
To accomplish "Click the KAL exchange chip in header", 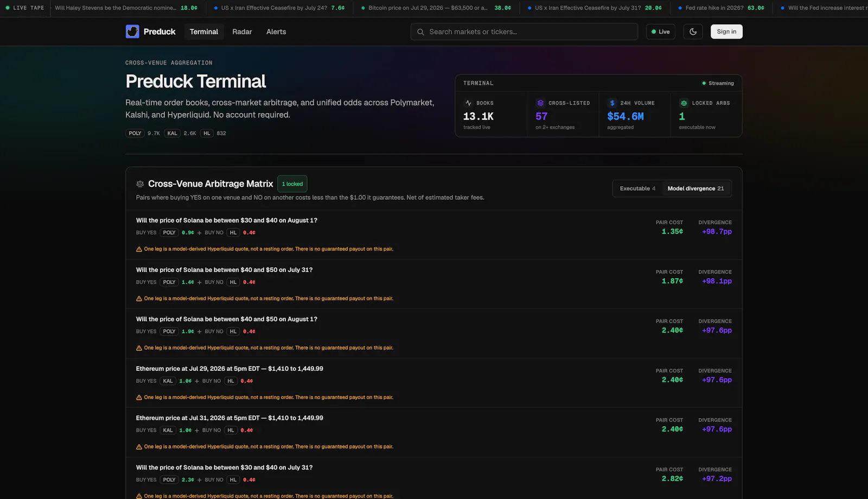I will coord(173,133).
